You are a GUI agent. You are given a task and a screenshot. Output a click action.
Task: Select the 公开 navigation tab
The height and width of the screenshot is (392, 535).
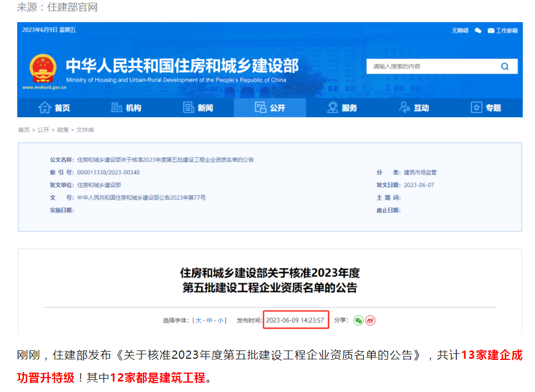point(270,108)
